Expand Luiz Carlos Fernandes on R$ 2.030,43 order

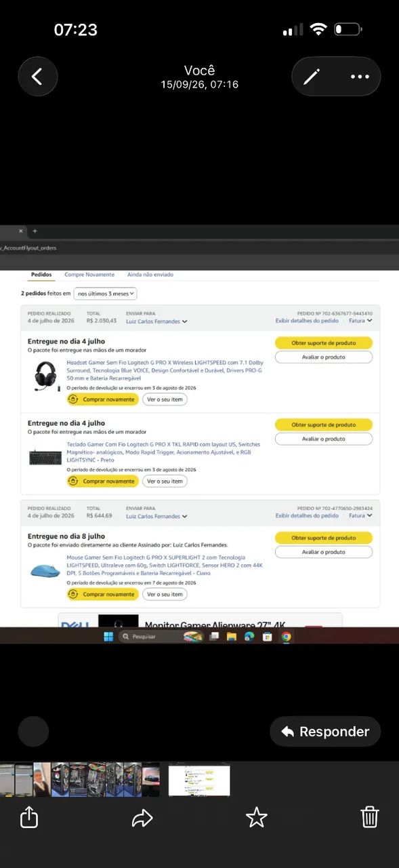tap(156, 321)
